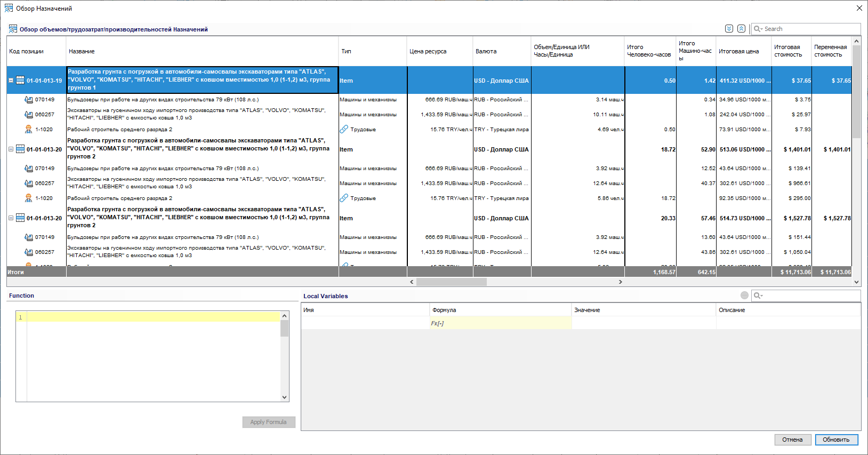Sort by the Тип column header
The image size is (868, 455).
click(x=373, y=51)
